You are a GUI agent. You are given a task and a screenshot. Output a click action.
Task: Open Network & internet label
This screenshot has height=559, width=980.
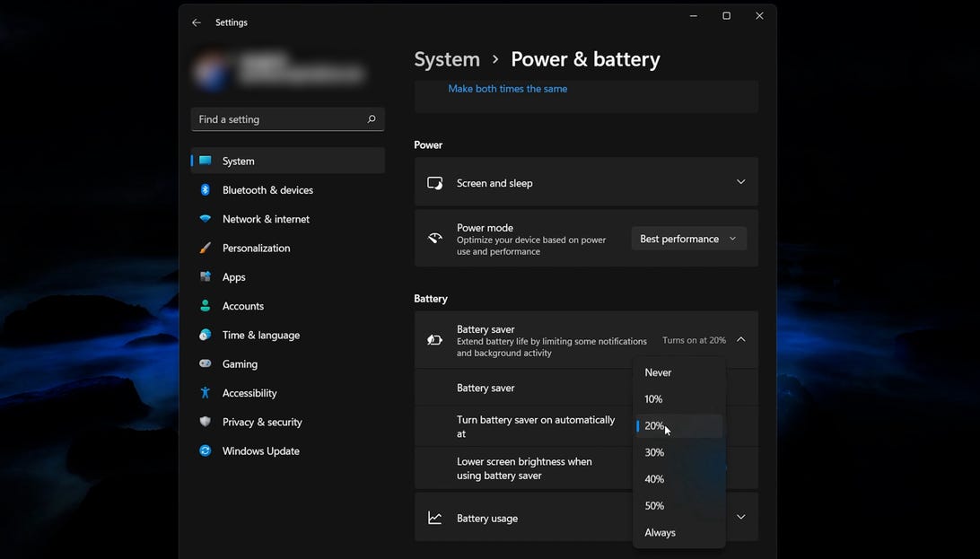tap(266, 219)
